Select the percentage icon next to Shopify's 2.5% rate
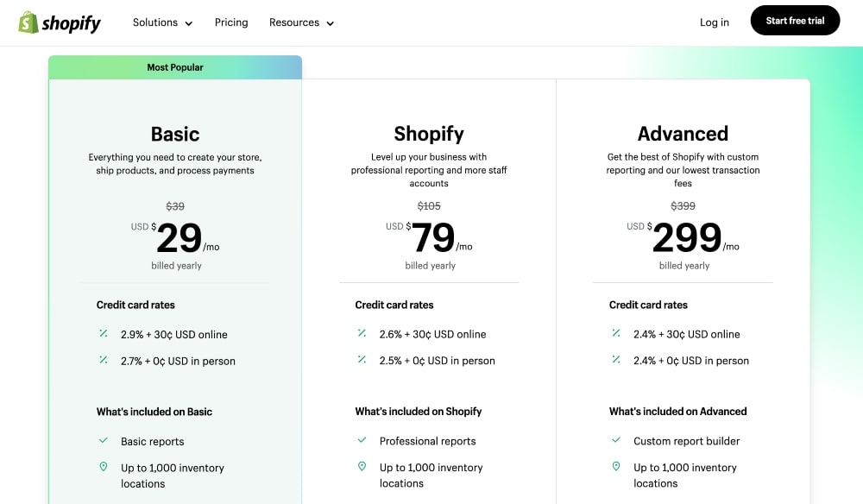Viewport: 863px width, 504px height. (x=361, y=360)
